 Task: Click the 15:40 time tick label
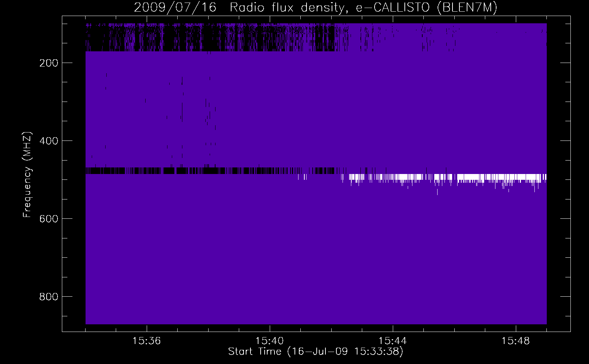270,341
